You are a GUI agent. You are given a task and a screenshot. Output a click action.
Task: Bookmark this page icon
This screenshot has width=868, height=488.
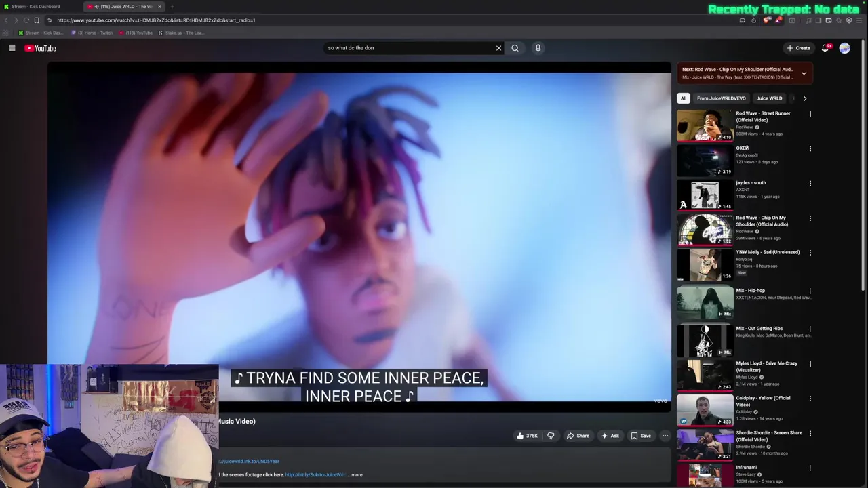[37, 20]
